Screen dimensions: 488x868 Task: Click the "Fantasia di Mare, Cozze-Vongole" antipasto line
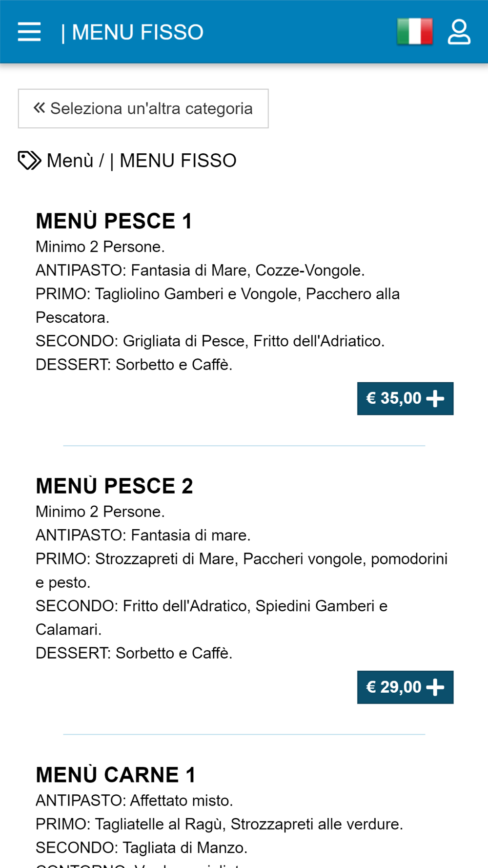point(200,270)
